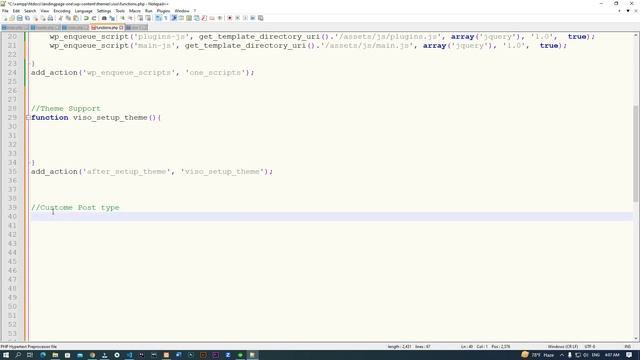Redo the edit with toolbar icon

click(x=93, y=18)
